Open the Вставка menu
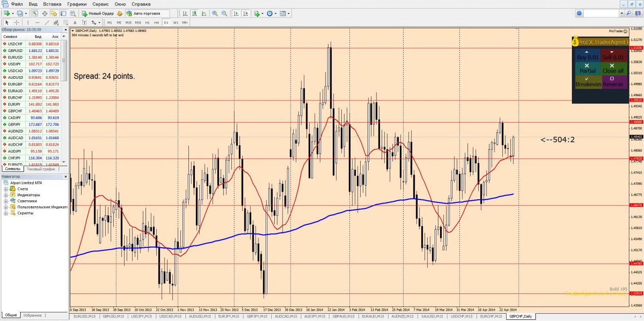The width and height of the screenshot is (644, 321). 52,4
